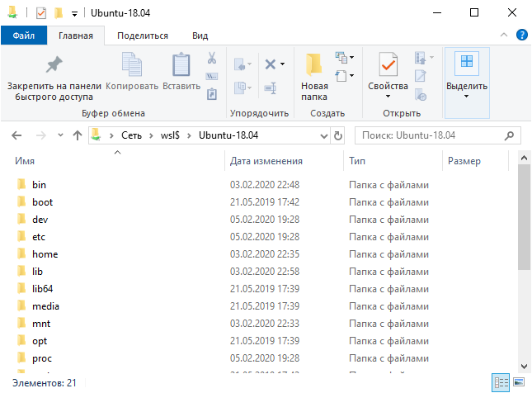Click the Copy to icon

click(x=240, y=88)
